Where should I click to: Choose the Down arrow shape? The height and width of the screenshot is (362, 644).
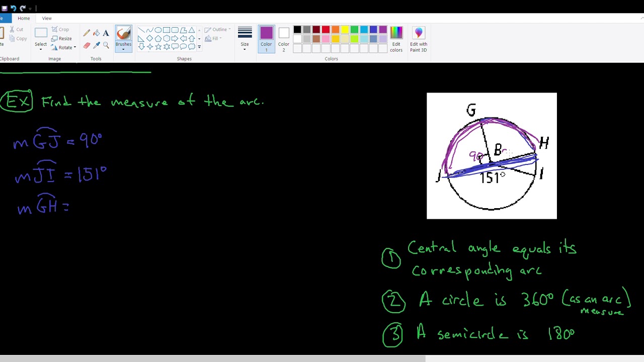click(141, 47)
